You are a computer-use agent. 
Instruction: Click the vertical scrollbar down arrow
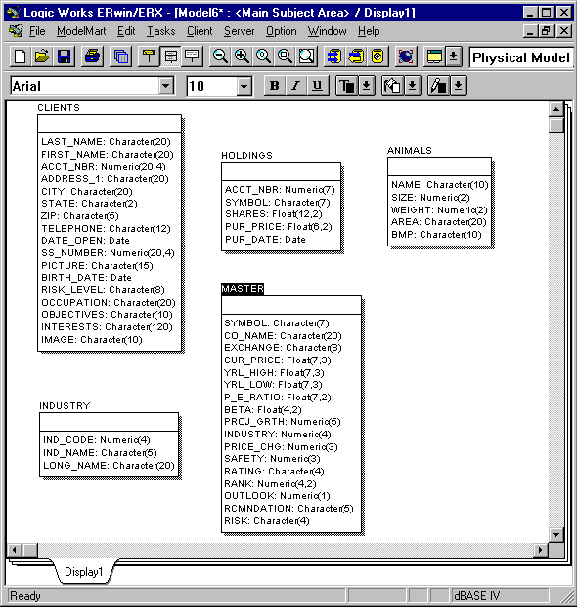[x=556, y=535]
